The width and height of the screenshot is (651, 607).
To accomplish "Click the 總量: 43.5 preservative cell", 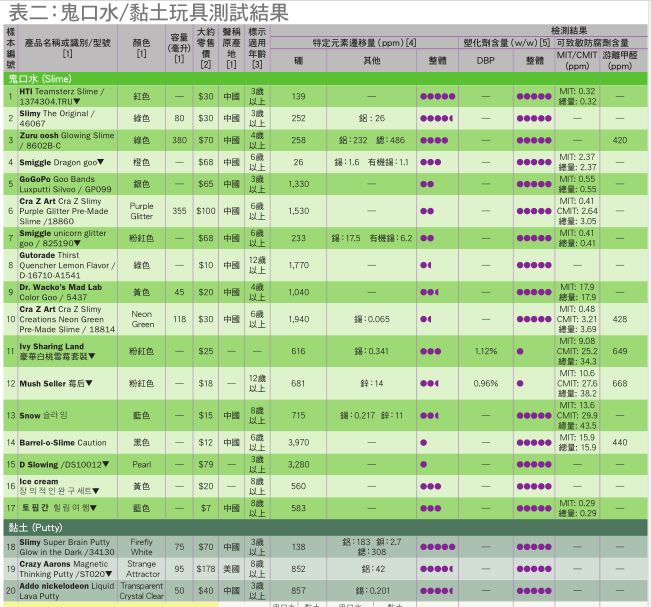I will [x=578, y=415].
